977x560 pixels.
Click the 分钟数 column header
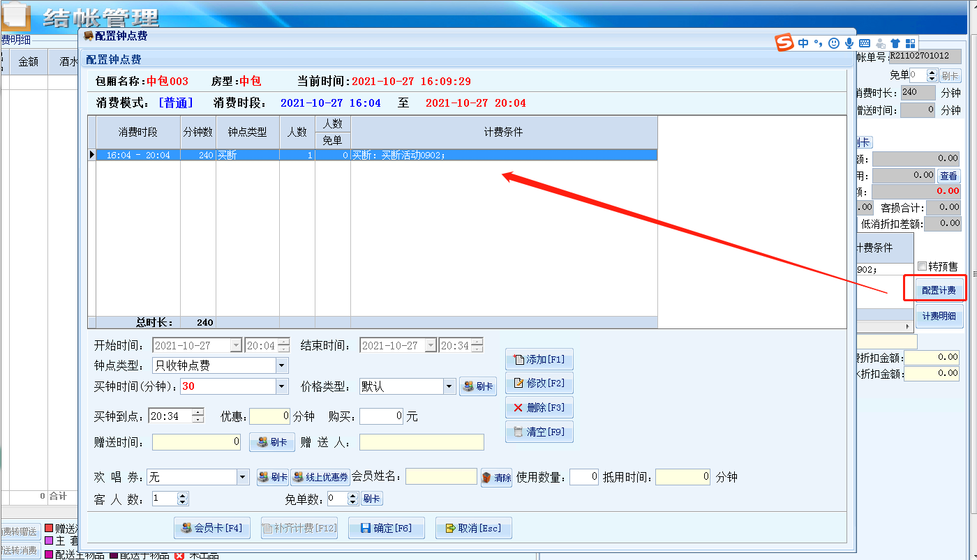198,132
